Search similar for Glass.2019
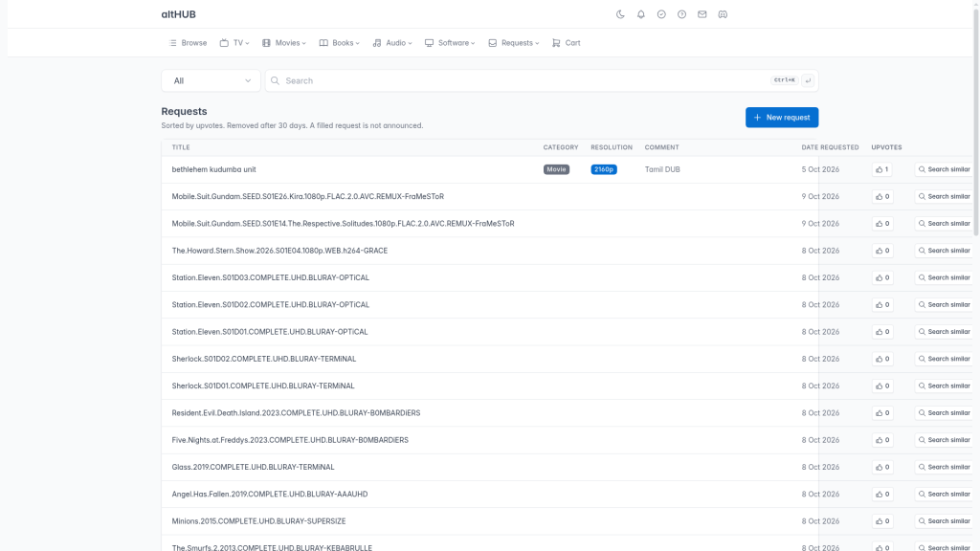Image resolution: width=980 pixels, height=551 pixels. pyautogui.click(x=944, y=467)
